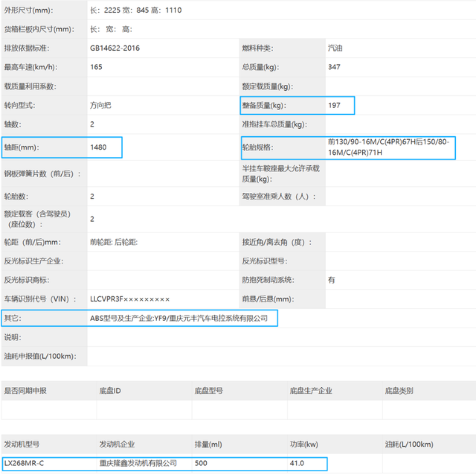Click the 最高车速(km/h) label

coord(31,67)
